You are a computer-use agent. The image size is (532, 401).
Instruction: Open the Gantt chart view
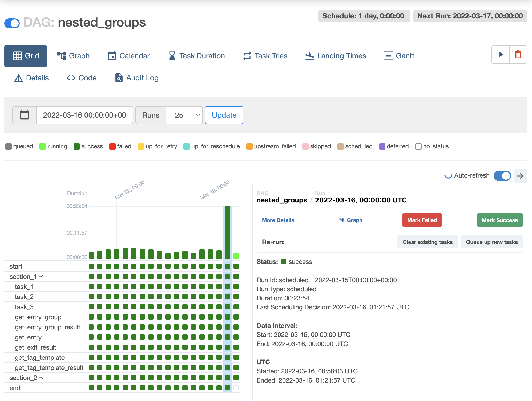coord(399,56)
